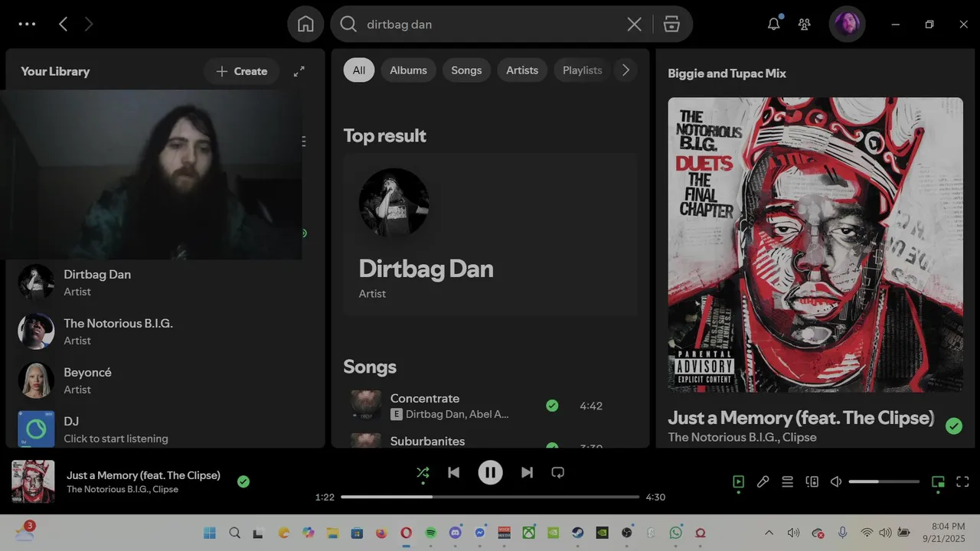Pause the current song

coord(490,473)
